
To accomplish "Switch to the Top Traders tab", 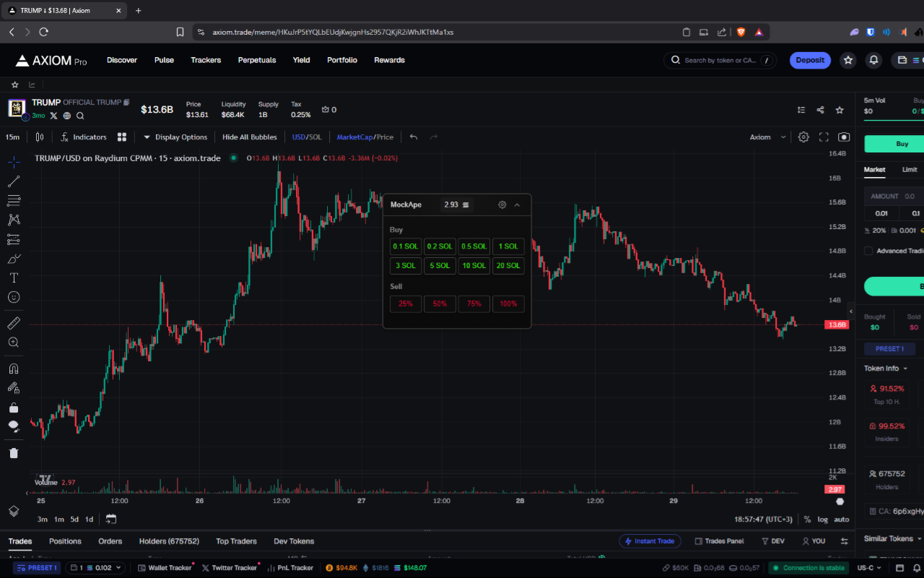I will click(x=236, y=540).
